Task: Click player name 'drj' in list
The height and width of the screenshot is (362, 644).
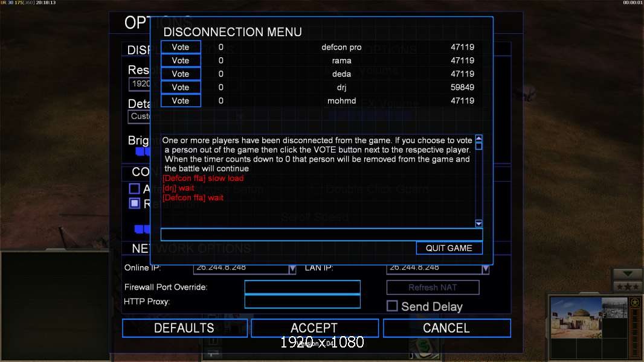Action: [x=341, y=87]
